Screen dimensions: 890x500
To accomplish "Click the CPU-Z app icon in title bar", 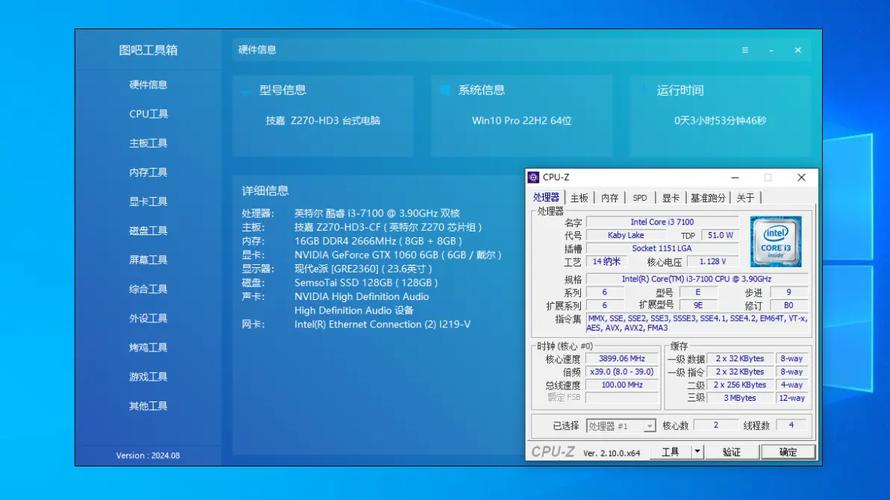I will tap(534, 177).
